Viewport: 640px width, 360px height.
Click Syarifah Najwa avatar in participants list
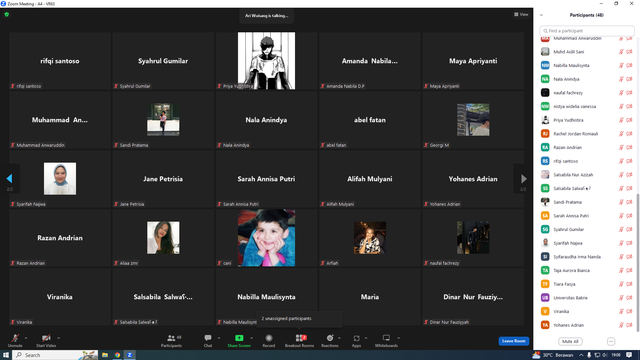click(x=545, y=243)
